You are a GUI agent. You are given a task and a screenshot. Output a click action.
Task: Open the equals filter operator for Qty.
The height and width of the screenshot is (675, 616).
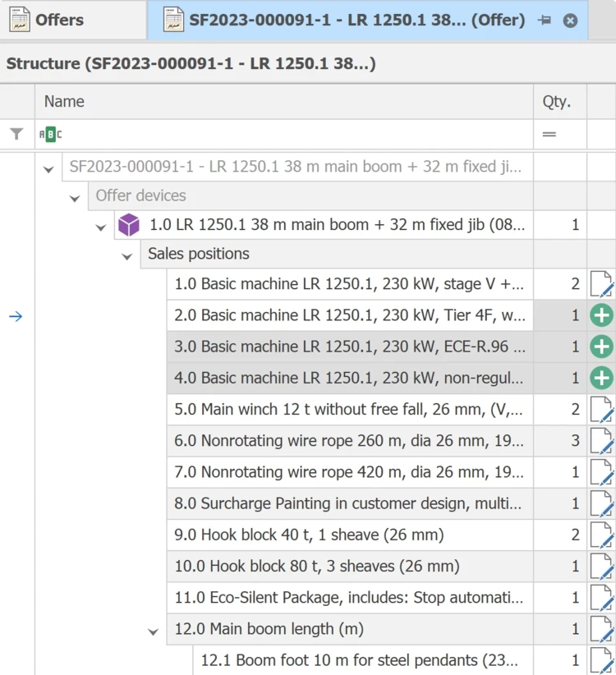point(549,134)
